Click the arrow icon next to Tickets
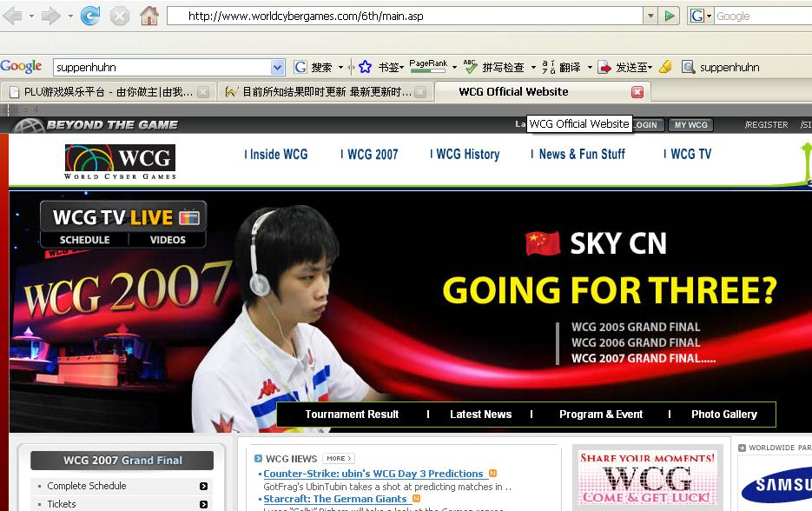Image resolution: width=812 pixels, height=511 pixels. (x=203, y=504)
